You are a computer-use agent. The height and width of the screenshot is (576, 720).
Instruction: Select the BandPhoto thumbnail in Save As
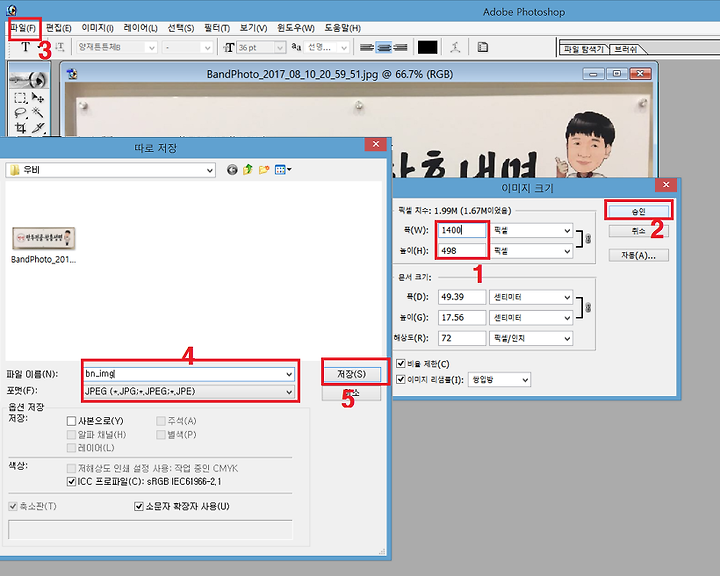pos(44,239)
